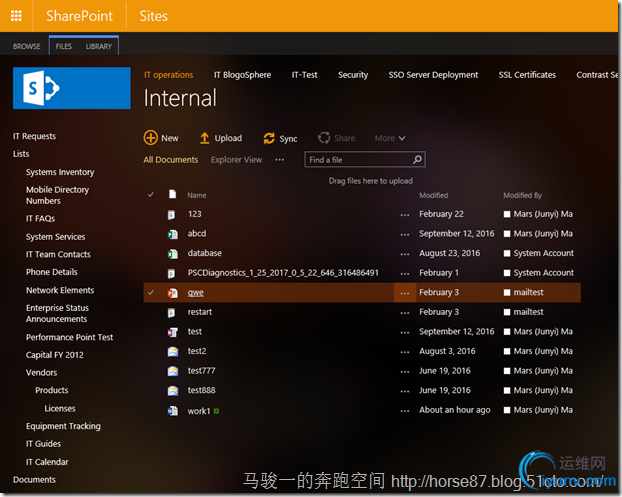622x497 pixels.
Task: Open ellipsis menu for test777
Action: [405, 372]
